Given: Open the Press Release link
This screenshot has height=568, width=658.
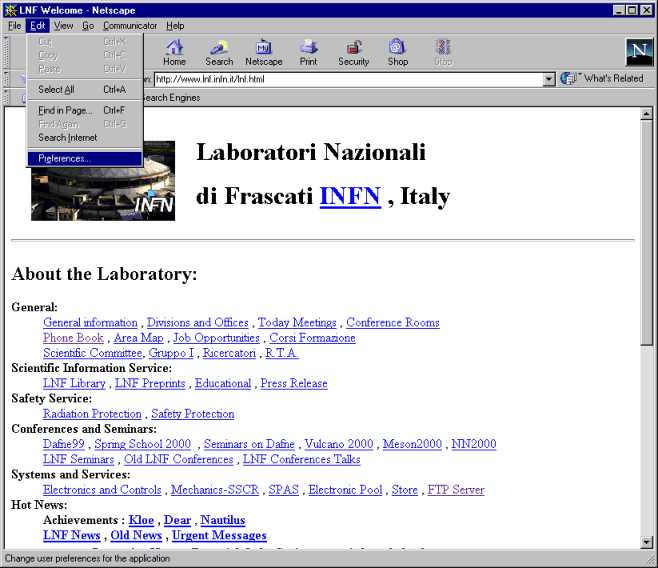Looking at the screenshot, I should coord(294,383).
